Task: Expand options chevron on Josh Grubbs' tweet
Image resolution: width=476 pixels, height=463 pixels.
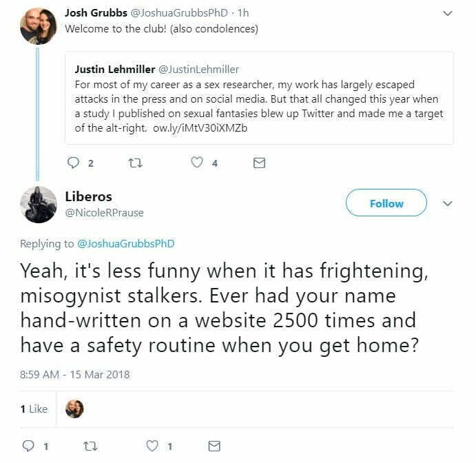Action: click(x=447, y=13)
